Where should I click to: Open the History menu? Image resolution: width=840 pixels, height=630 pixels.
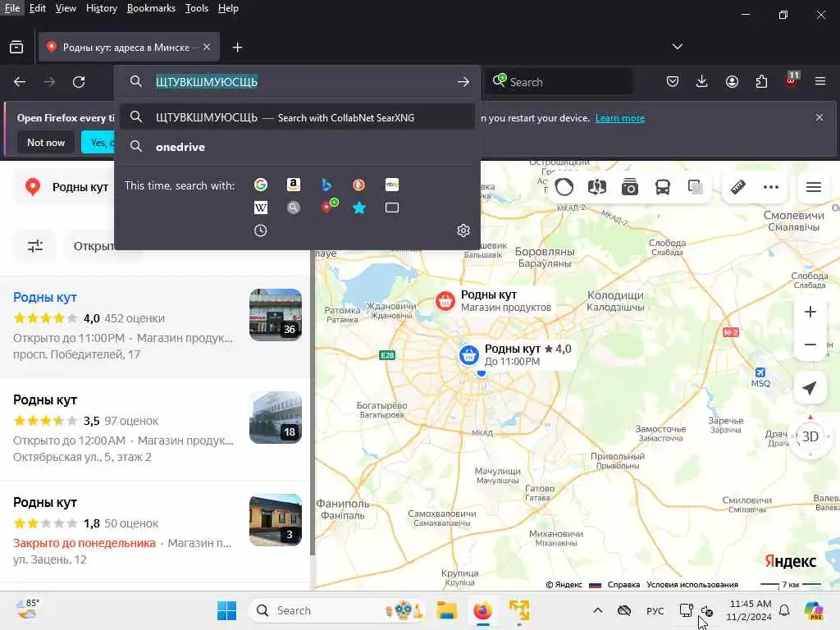point(101,8)
